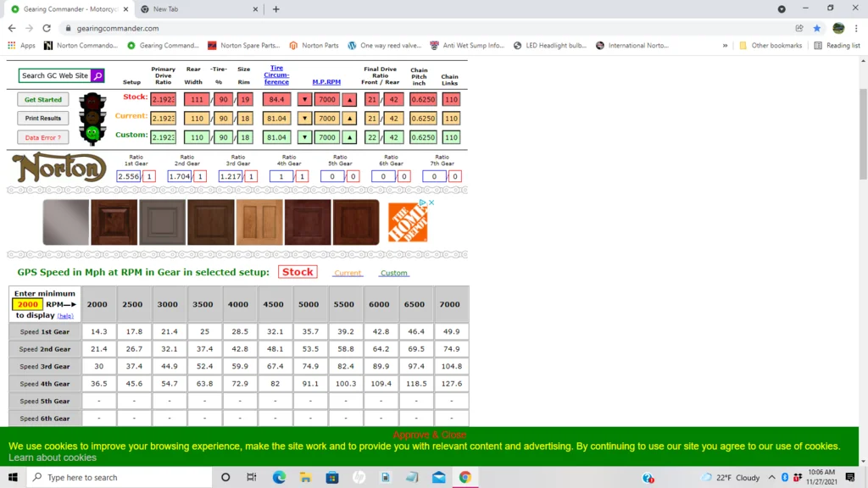Increase Custom M.P.RPM with up arrow
Viewport: 868px width, 488px height.
[x=349, y=137]
